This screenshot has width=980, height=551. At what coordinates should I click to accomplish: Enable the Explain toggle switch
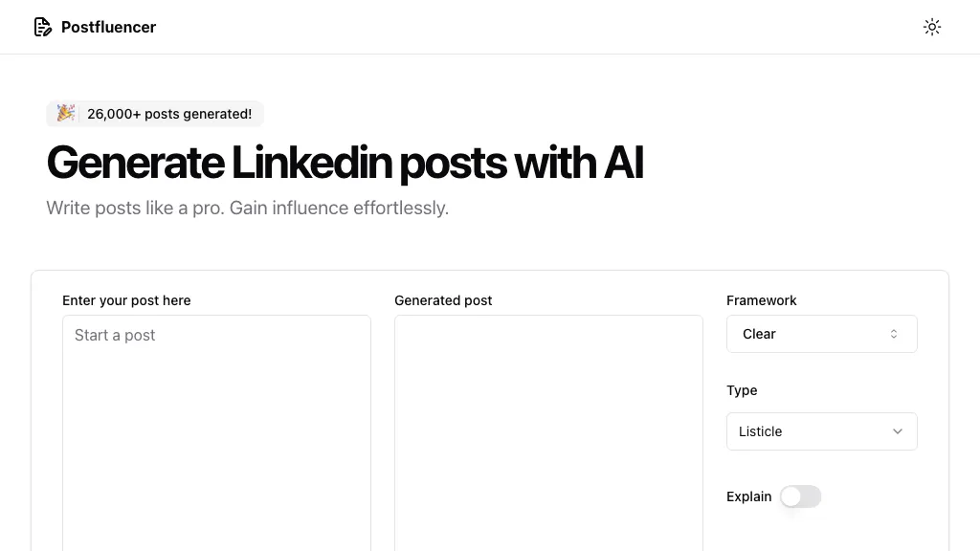coord(801,496)
